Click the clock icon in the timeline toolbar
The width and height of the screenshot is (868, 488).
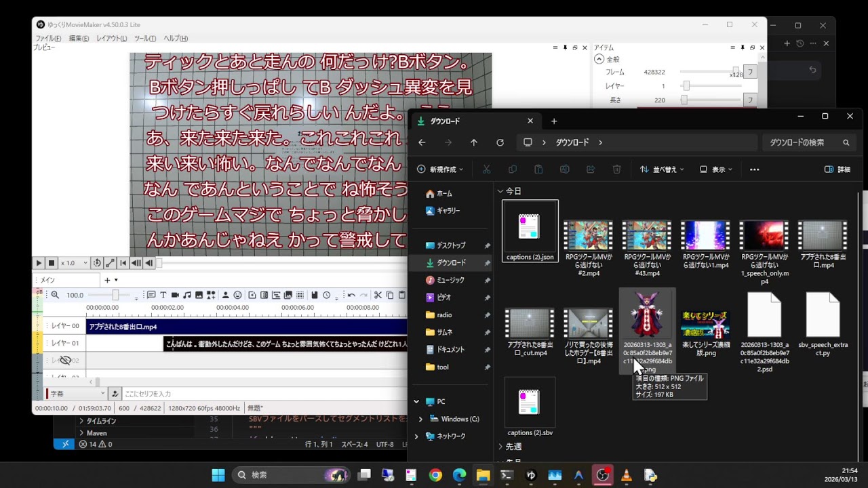coord(326,295)
